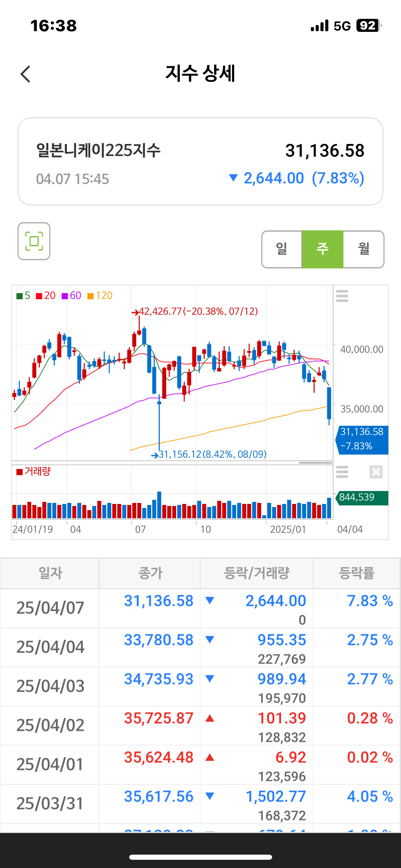This screenshot has width=401, height=868.
Task: Tap the 2025/01 date axis label
Action: [x=288, y=529]
